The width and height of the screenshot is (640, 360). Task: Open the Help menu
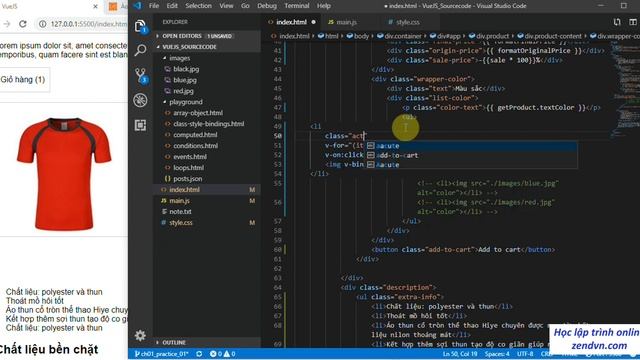[x=324, y=6]
